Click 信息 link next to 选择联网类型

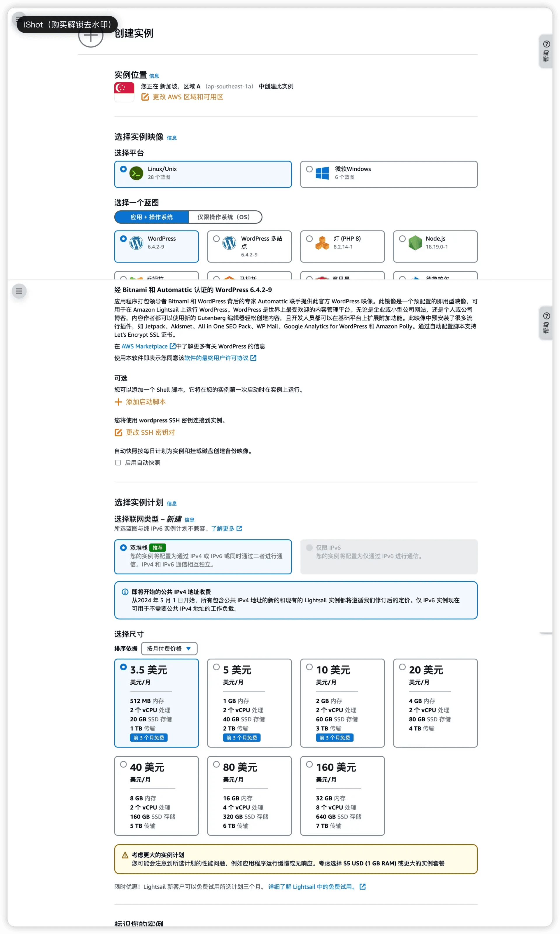click(x=189, y=520)
